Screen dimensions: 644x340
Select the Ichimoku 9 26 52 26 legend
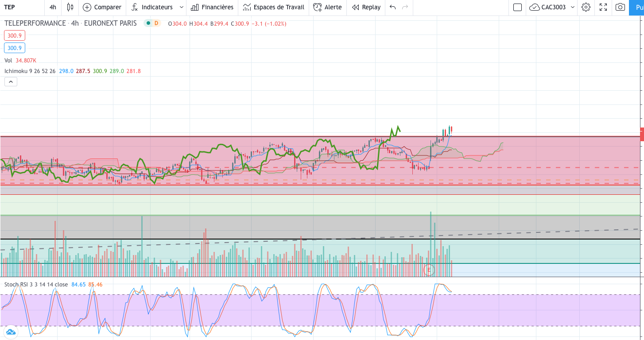pyautogui.click(x=30, y=71)
